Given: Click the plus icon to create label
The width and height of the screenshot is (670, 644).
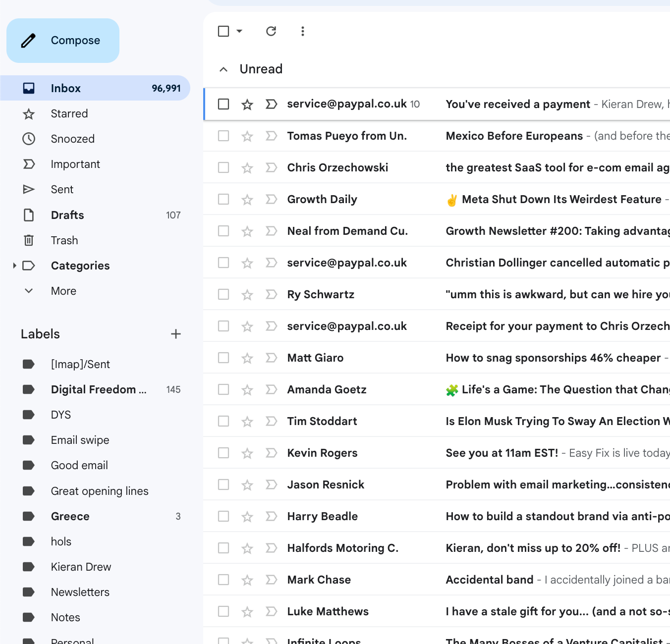Looking at the screenshot, I should tap(176, 334).
